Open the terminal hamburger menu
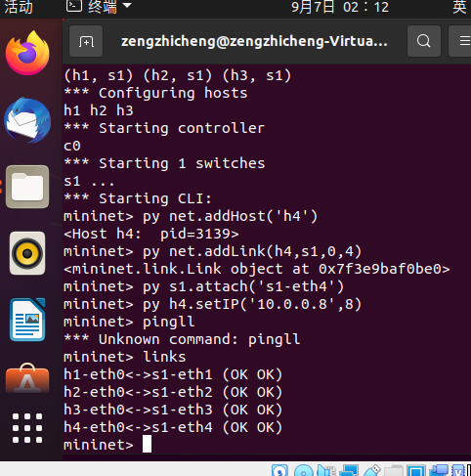Screen dimensions: 471x476 [x=463, y=41]
